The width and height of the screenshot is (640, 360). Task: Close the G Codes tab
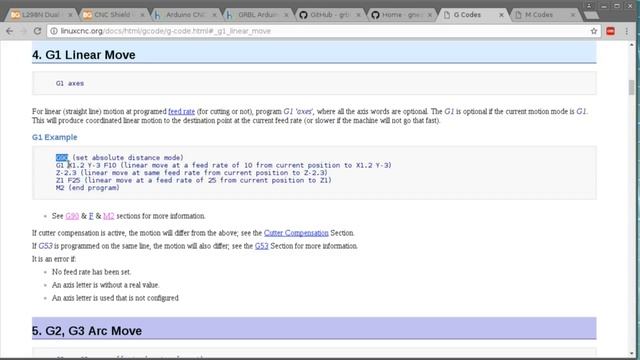coord(501,15)
